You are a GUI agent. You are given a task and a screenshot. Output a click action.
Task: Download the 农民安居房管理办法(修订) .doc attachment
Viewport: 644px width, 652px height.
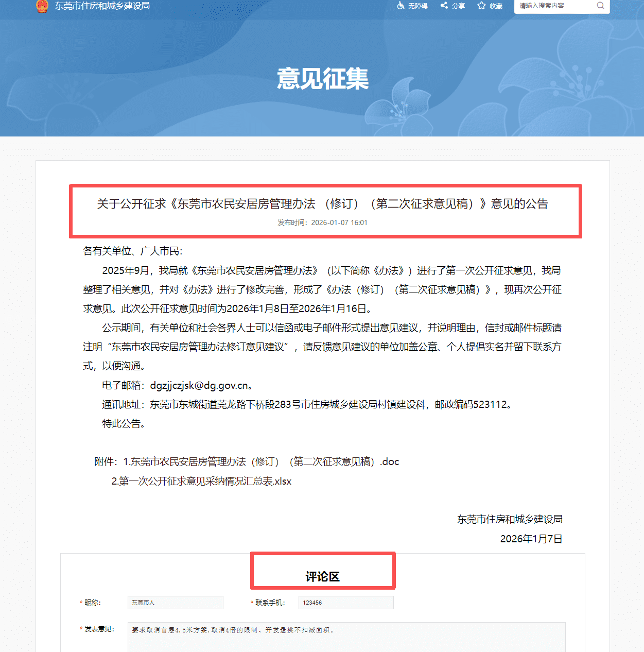pyautogui.click(x=261, y=462)
